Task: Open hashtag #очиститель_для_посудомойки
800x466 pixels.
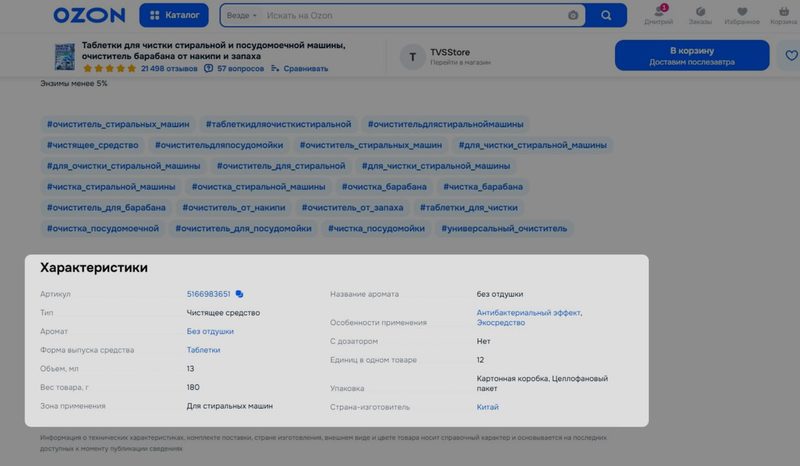Action: 243,229
